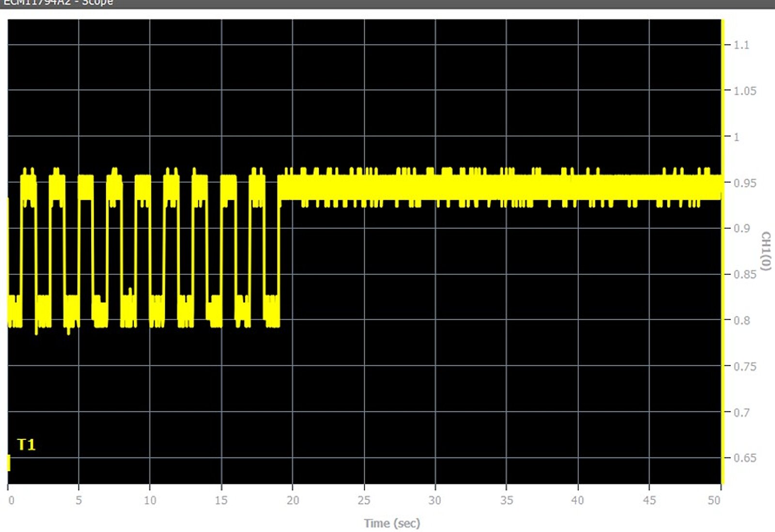Click the 20 tick on the time axis
The width and height of the screenshot is (775, 532).
293,500
